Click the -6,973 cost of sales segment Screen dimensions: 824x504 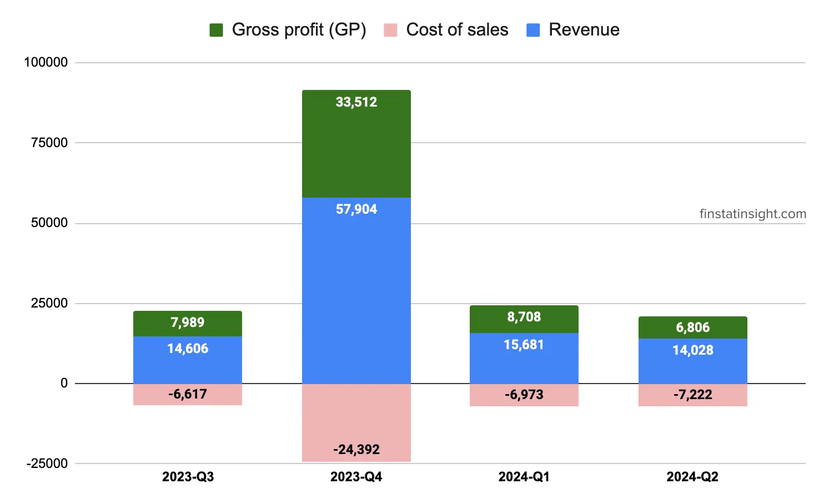[x=524, y=395]
